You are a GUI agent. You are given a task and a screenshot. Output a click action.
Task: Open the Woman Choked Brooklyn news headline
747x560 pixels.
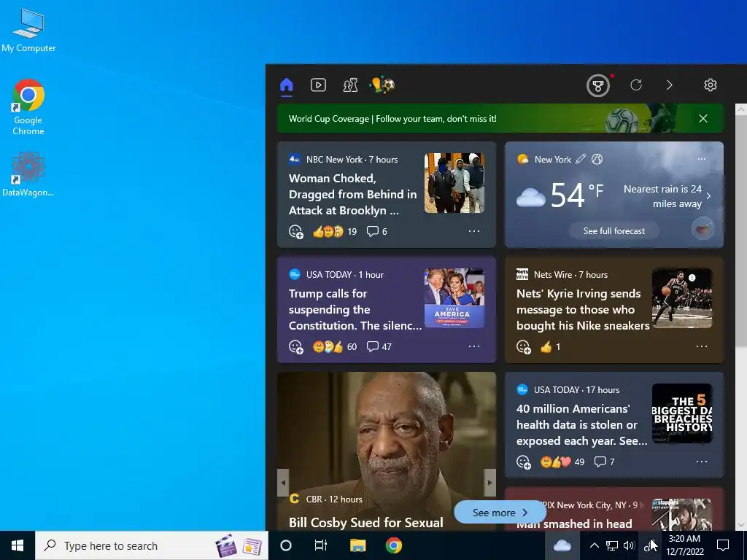pos(352,194)
